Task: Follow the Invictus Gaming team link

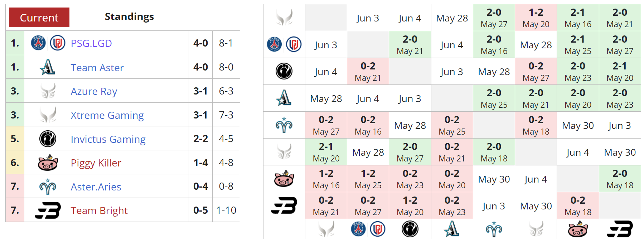Action: (108, 139)
